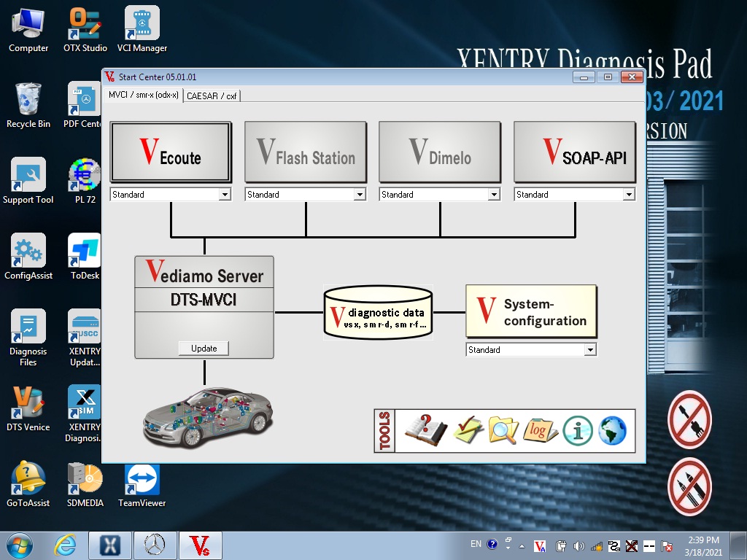
Task: Select the MVCI / smr-x (odx-x) tab
Action: (x=143, y=95)
